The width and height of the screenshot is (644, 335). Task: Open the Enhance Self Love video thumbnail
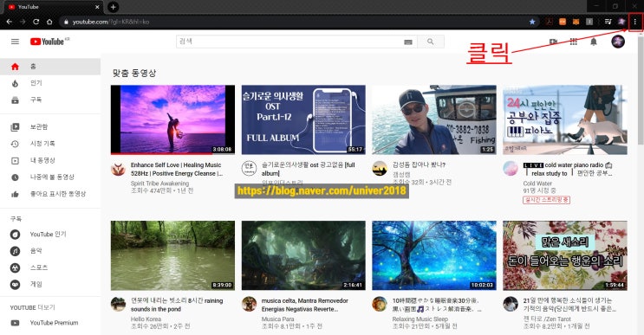pyautogui.click(x=172, y=119)
